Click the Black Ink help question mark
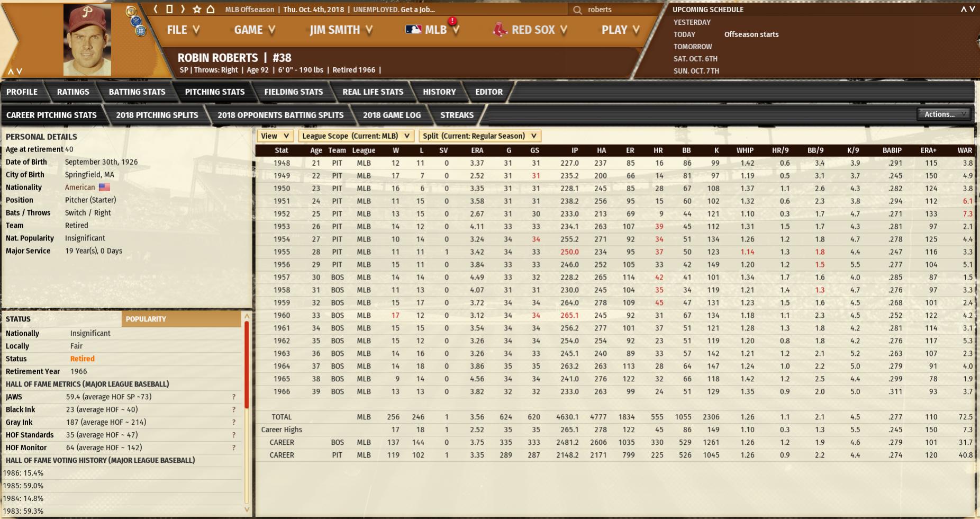980x519 pixels. tap(233, 409)
